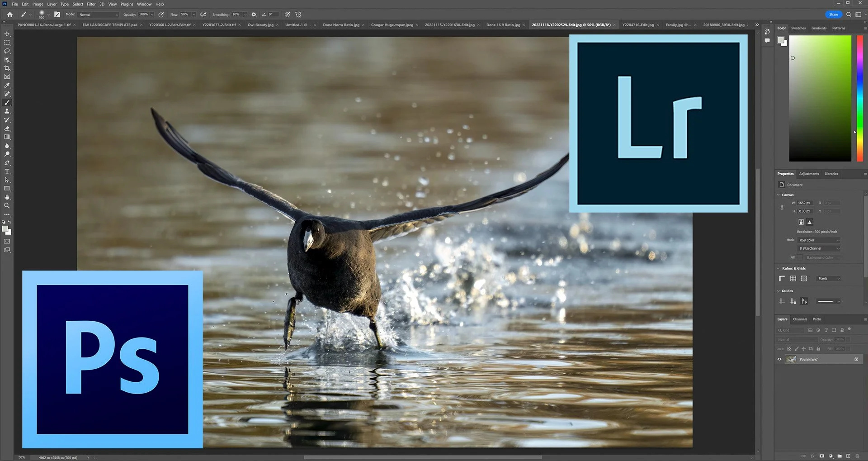Select the Blur tool
The height and width of the screenshot is (461, 868).
point(7,146)
